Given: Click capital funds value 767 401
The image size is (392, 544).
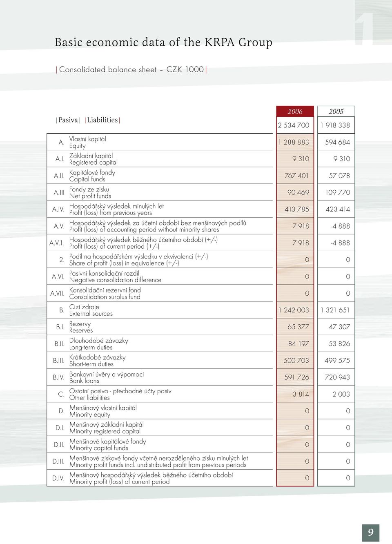Looking at the screenshot, I should click(x=296, y=176).
